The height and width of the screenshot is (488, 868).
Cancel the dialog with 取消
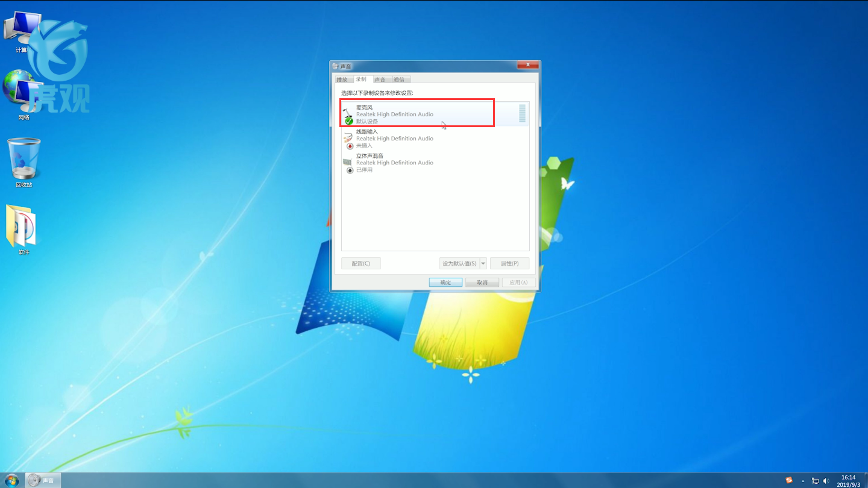click(x=482, y=283)
